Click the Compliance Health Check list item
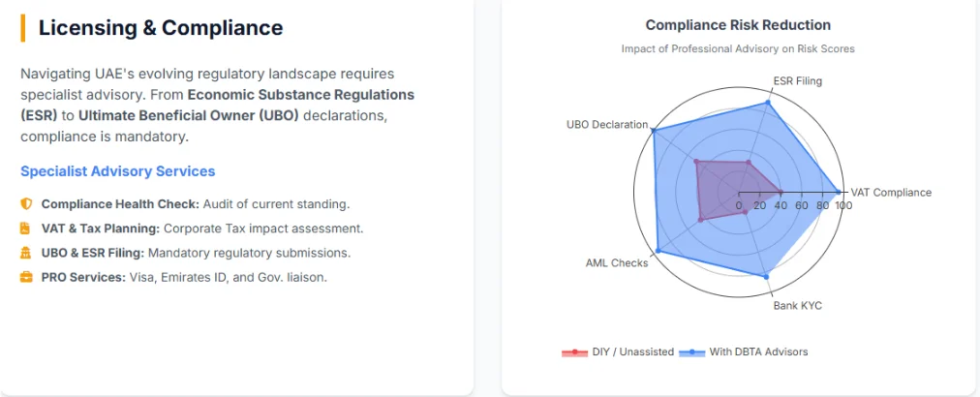980x397 pixels. 195,204
